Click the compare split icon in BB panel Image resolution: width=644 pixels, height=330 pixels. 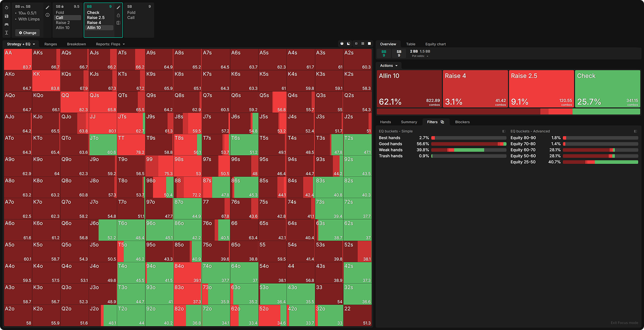click(118, 23)
